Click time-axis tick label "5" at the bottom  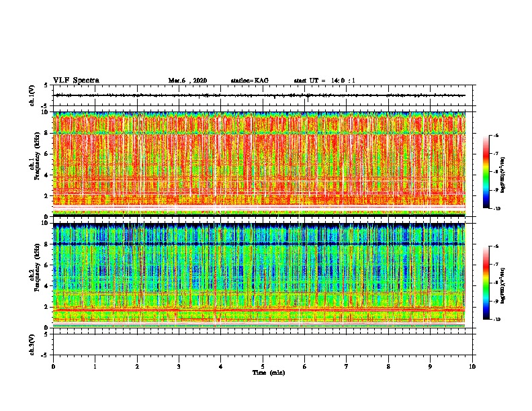263,367
